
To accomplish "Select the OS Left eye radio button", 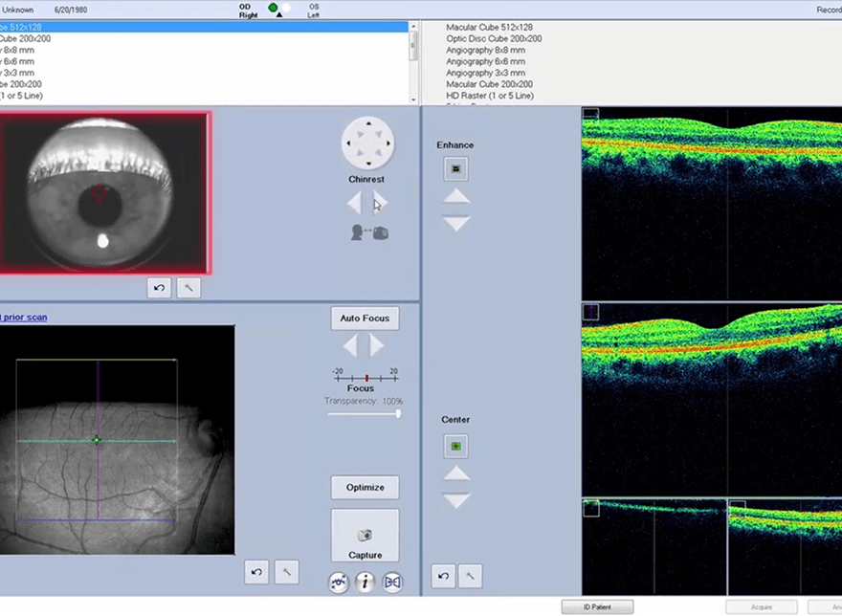I will point(286,8).
